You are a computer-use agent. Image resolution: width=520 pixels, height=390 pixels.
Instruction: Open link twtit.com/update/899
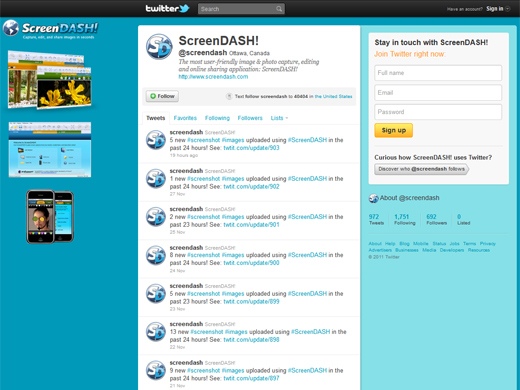[x=251, y=301]
